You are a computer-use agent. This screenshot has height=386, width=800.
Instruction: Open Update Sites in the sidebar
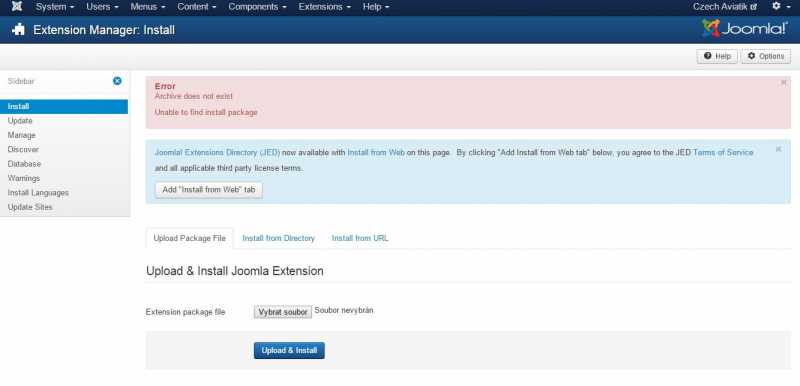[30, 207]
